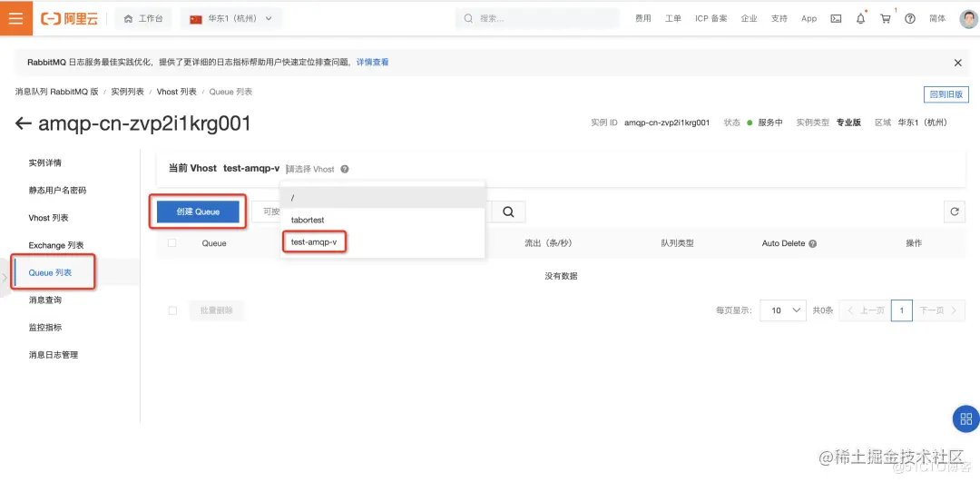Open the 费用 menu
Image resolution: width=980 pixels, height=482 pixels.
point(643,19)
